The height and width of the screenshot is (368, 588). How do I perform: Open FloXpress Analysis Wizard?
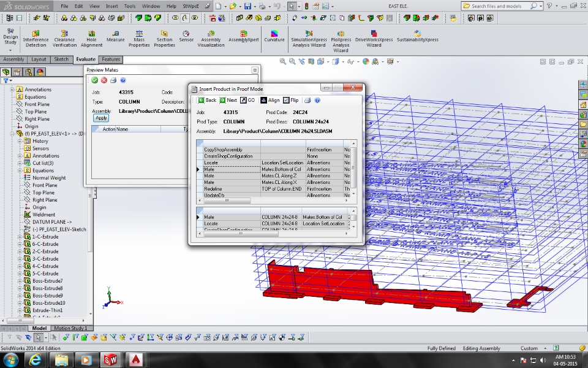coord(341,41)
